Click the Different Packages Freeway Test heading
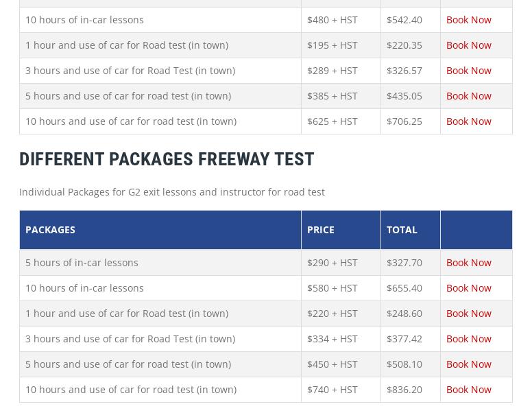 [167, 159]
